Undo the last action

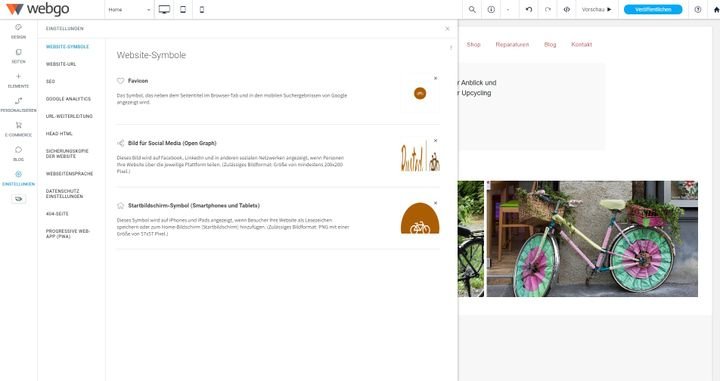(529, 10)
